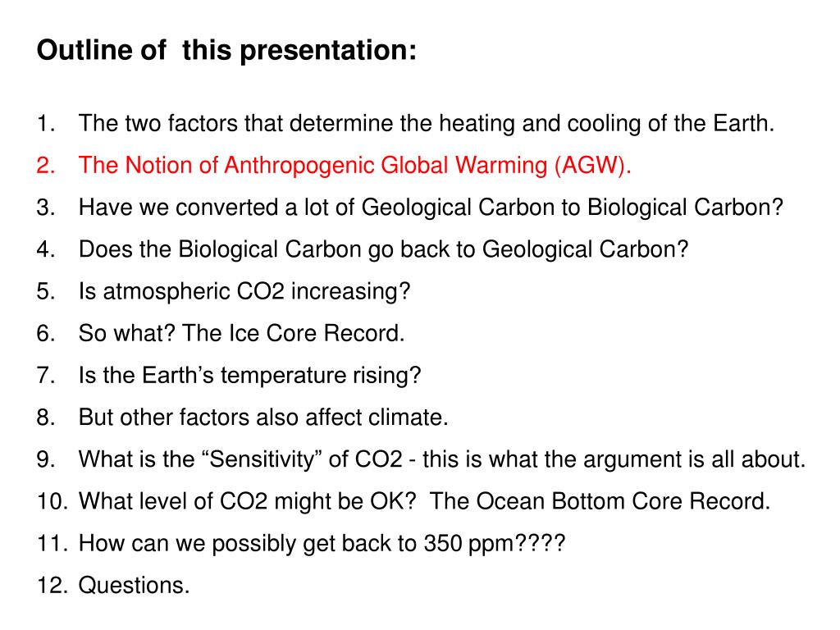This screenshot has height=630, width=840.
Task: Select 'So what? The Ice Core Record.' line
Action: click(242, 333)
